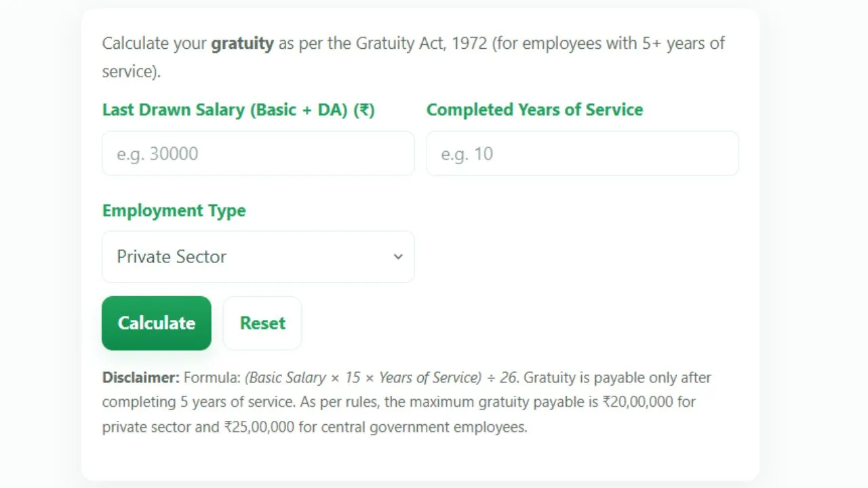Image resolution: width=868 pixels, height=488 pixels.
Task: Activate Reset to clear the form
Action: 262,323
